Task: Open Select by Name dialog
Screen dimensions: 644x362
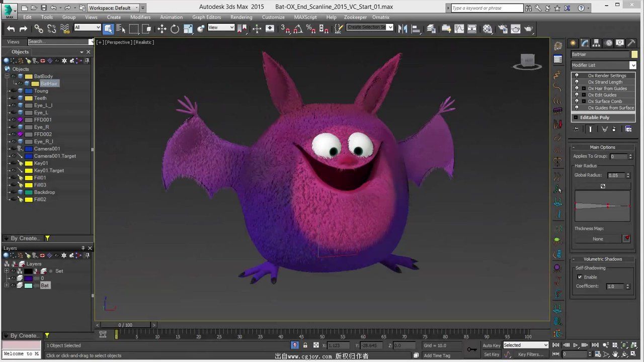Action: pyautogui.click(x=121, y=29)
